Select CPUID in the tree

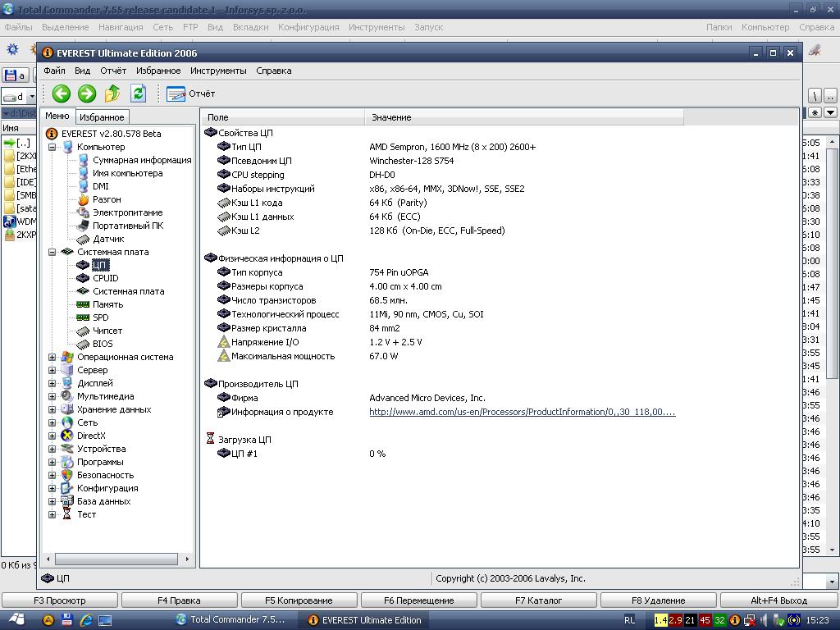pyautogui.click(x=105, y=278)
